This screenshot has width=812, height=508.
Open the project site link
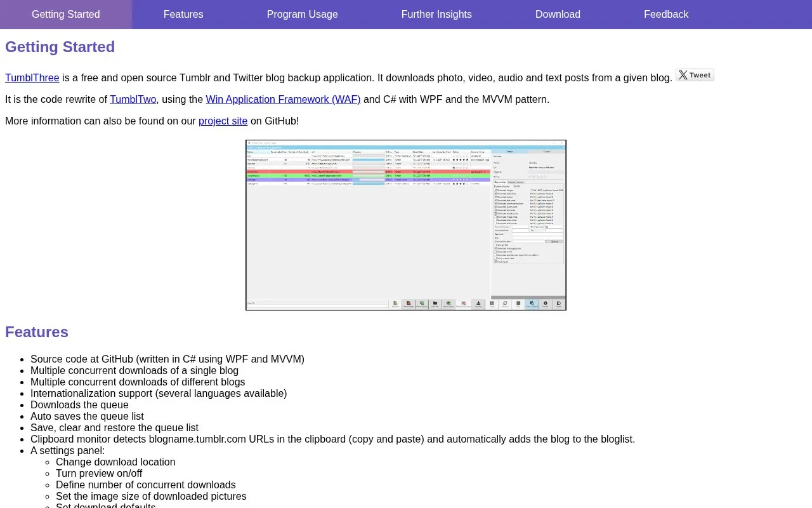(223, 121)
